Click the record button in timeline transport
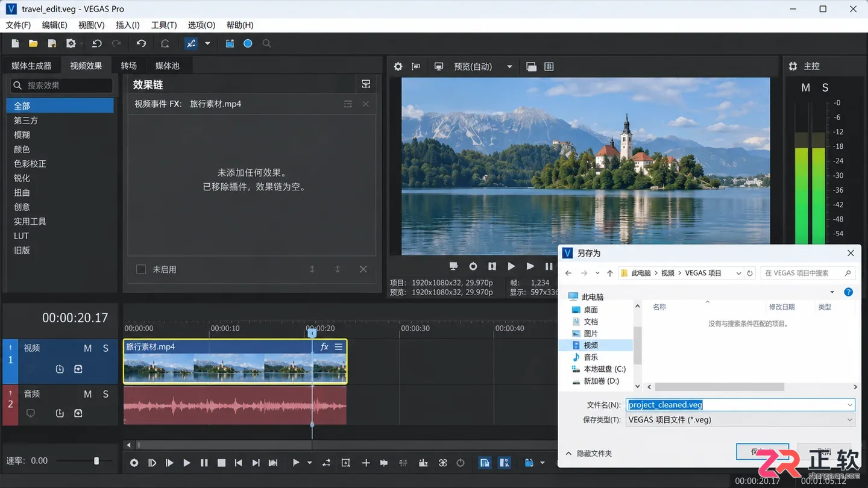 (x=134, y=463)
